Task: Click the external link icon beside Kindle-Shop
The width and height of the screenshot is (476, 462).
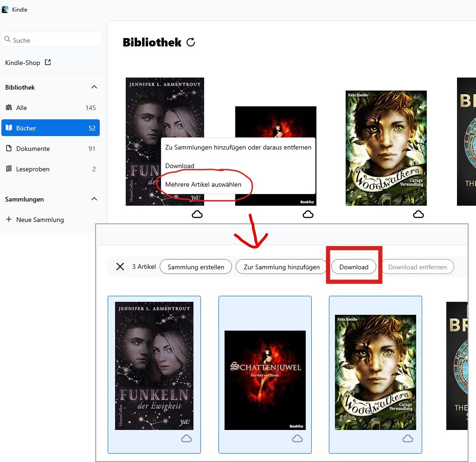Action: [x=48, y=62]
